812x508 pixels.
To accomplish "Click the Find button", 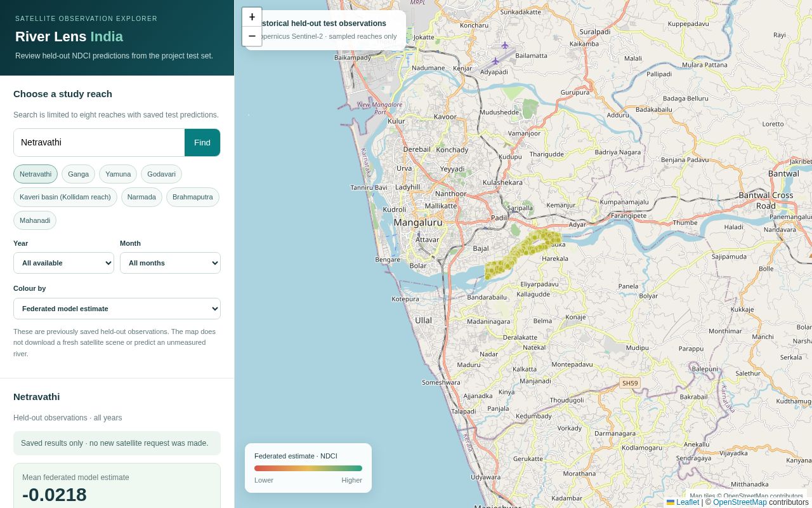I will pyautogui.click(x=202, y=142).
